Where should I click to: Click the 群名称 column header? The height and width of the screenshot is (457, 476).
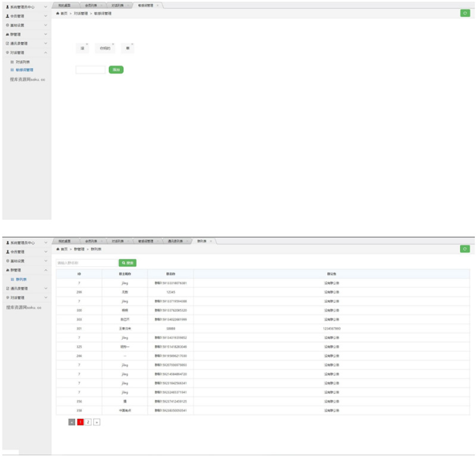point(170,274)
